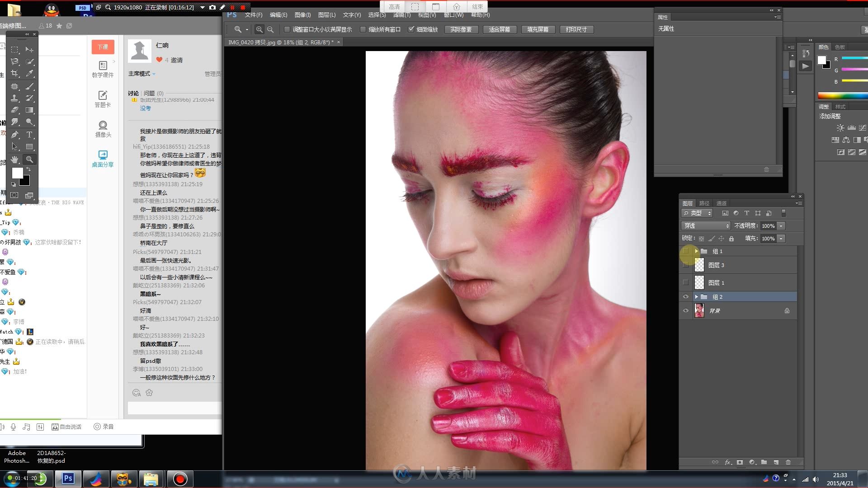Select the Rectangular Marquee tool

tap(14, 49)
